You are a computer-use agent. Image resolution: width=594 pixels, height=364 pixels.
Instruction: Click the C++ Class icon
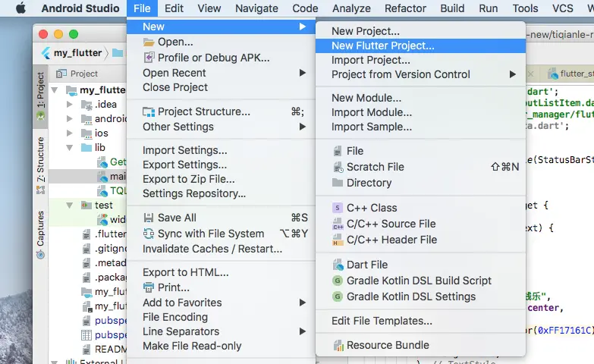pos(338,208)
